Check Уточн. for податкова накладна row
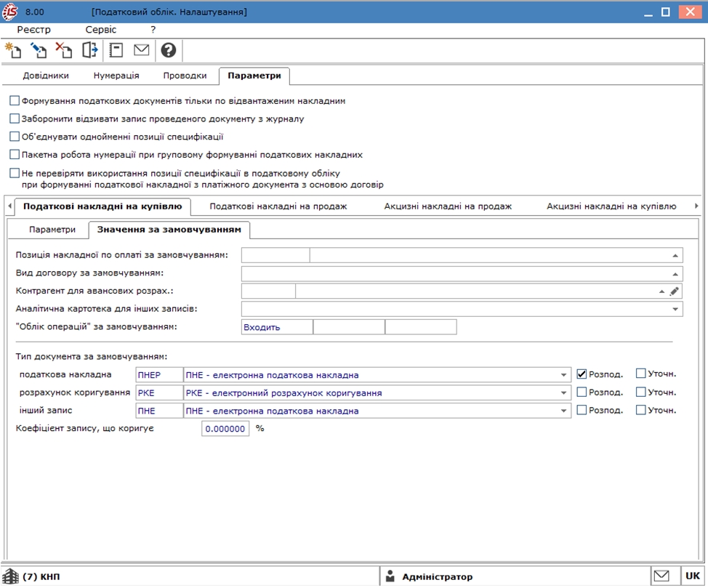708x588 pixels. [640, 374]
